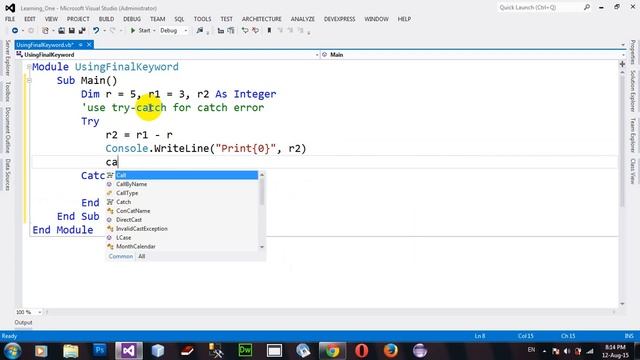
Task: Click the Open File toolbar icon
Action: [x=61, y=31]
